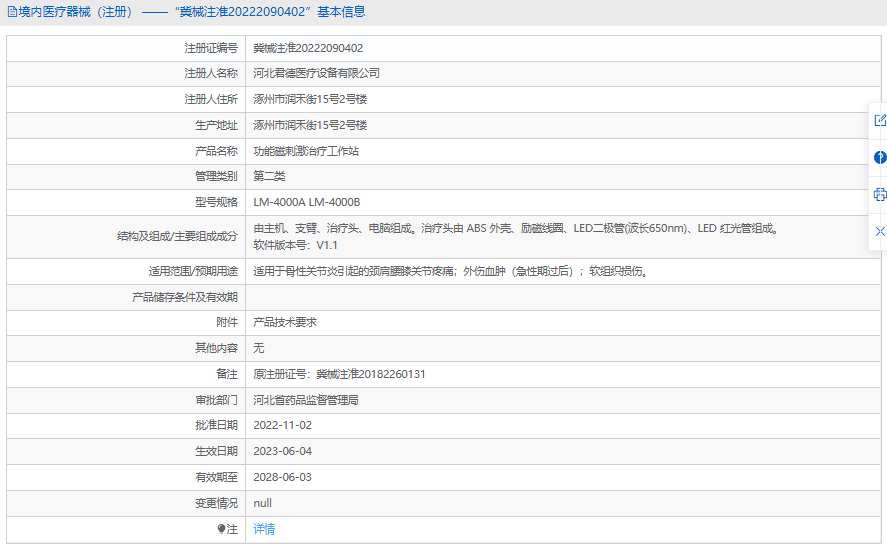Open the 详情 link
Image resolution: width=887 pixels, height=547 pixels.
(264, 529)
